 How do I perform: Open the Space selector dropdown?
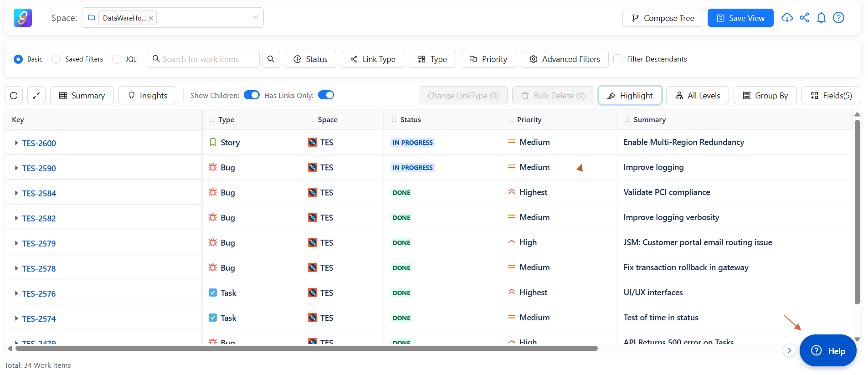click(173, 18)
